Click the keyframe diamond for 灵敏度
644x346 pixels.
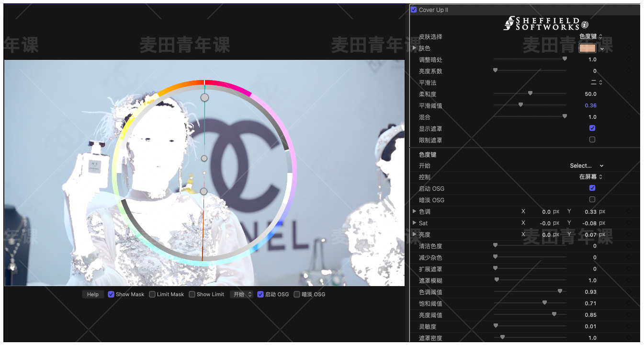pyautogui.click(x=629, y=326)
